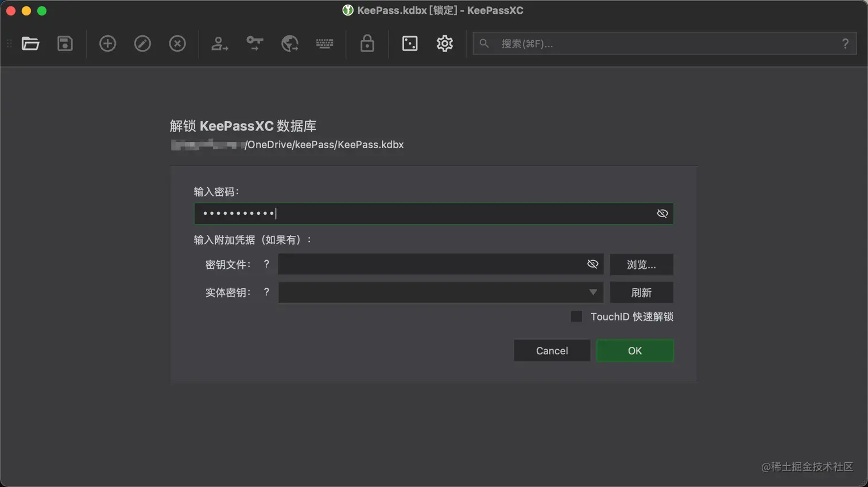Click the search magnifier icon
868x487 pixels.
pos(485,44)
